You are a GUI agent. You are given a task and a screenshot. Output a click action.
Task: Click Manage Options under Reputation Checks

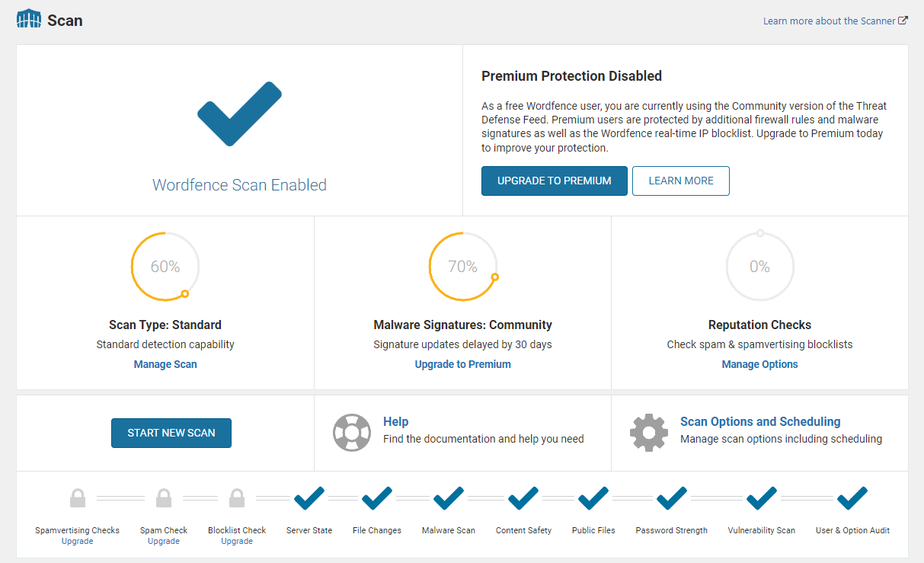tap(759, 364)
